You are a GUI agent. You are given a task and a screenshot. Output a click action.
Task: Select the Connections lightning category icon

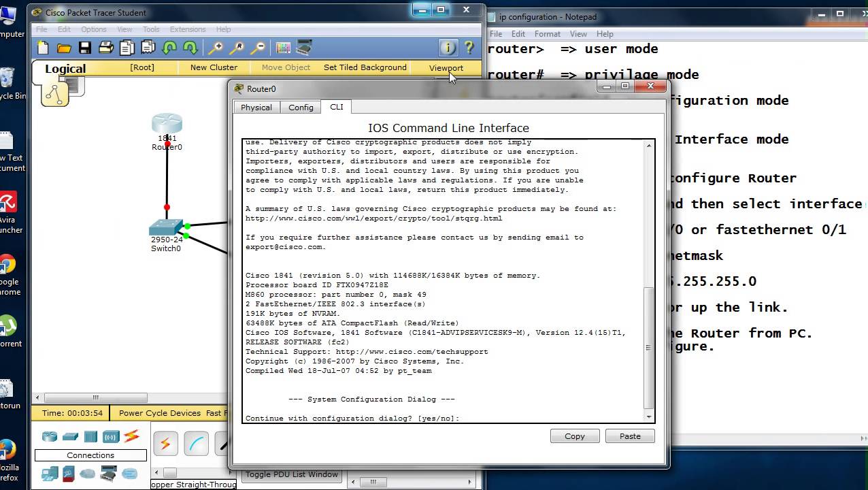coord(131,436)
